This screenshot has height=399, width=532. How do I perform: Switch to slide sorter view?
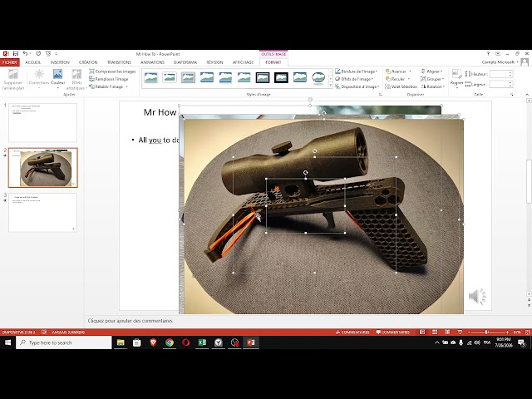pos(435,332)
